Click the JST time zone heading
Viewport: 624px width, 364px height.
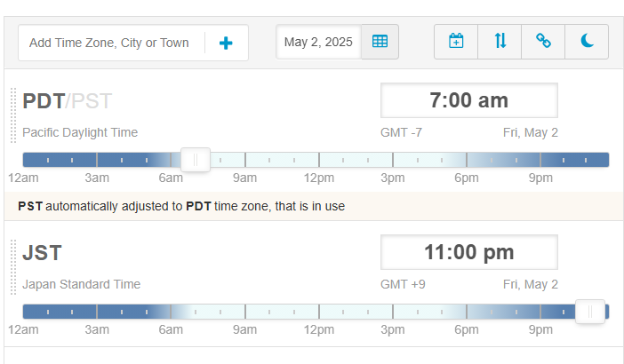pyautogui.click(x=42, y=253)
